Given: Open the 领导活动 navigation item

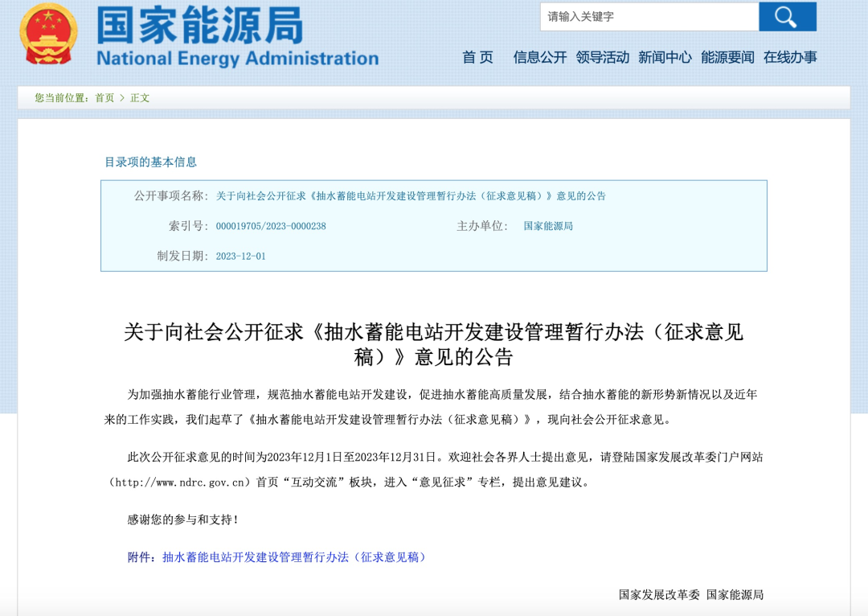Looking at the screenshot, I should (x=602, y=57).
